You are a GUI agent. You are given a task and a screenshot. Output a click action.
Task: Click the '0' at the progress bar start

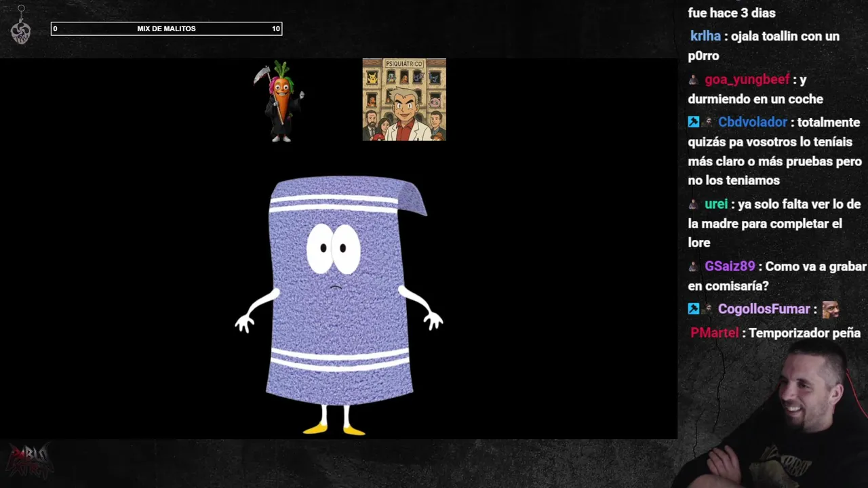55,28
